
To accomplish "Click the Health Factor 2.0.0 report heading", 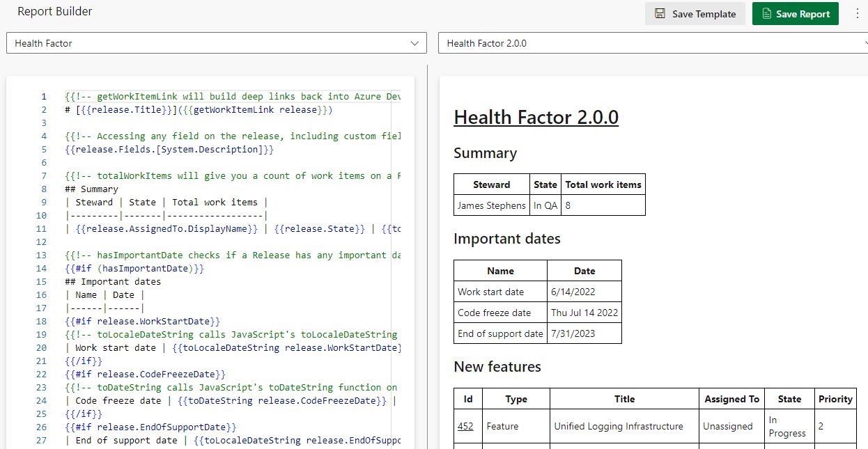I will (x=536, y=117).
